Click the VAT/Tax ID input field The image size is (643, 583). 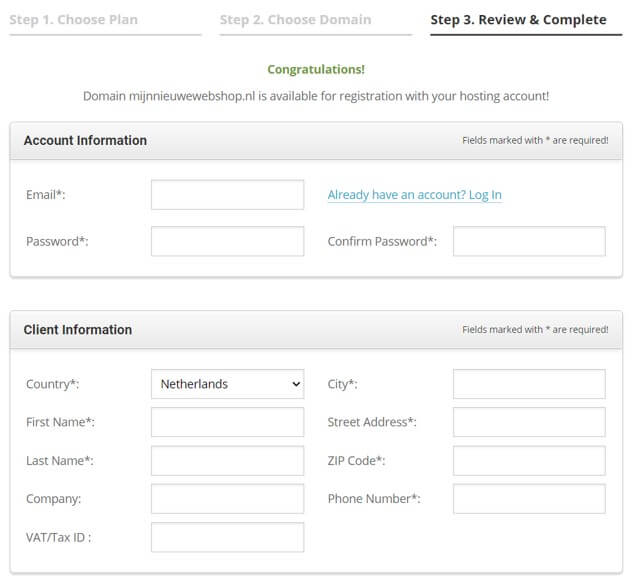coord(227,537)
